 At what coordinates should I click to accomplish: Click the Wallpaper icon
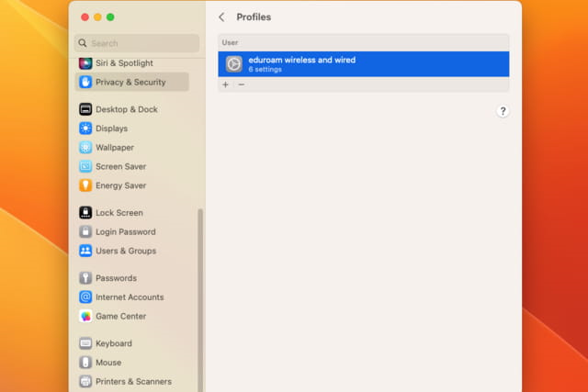[85, 148]
